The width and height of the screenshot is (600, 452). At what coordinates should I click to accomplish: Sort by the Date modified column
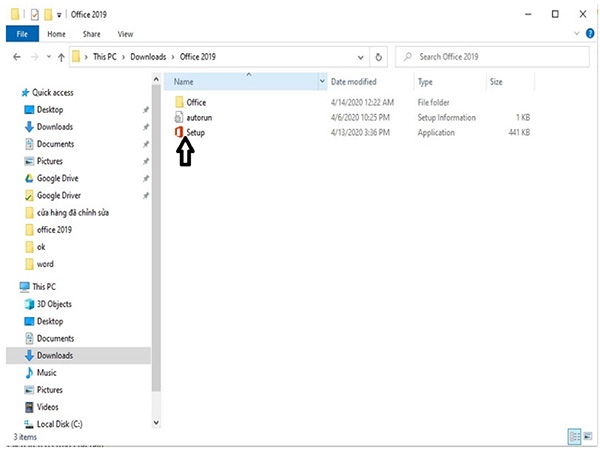pos(370,82)
